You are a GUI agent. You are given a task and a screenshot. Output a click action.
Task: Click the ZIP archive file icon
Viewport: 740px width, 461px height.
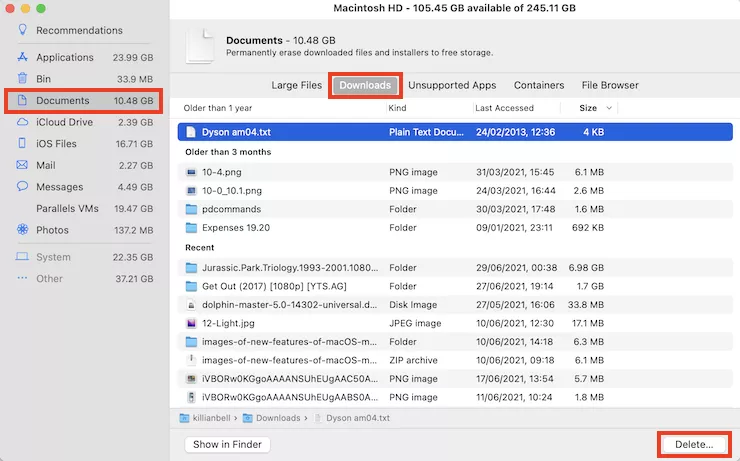coord(191,360)
